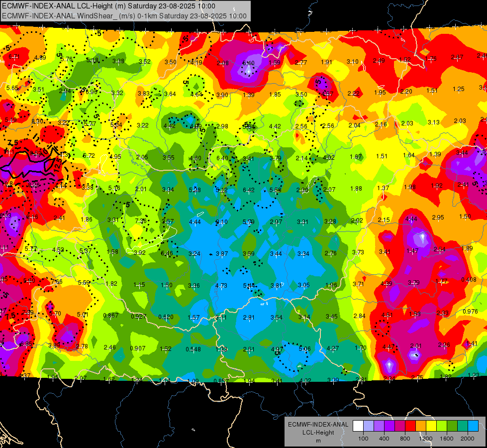Click the wind shear value 4.51

[x=387, y=315]
